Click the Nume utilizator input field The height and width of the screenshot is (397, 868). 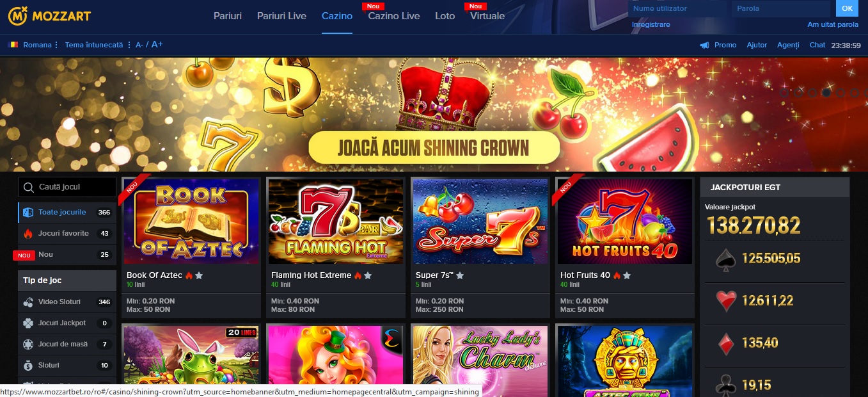[x=677, y=8]
